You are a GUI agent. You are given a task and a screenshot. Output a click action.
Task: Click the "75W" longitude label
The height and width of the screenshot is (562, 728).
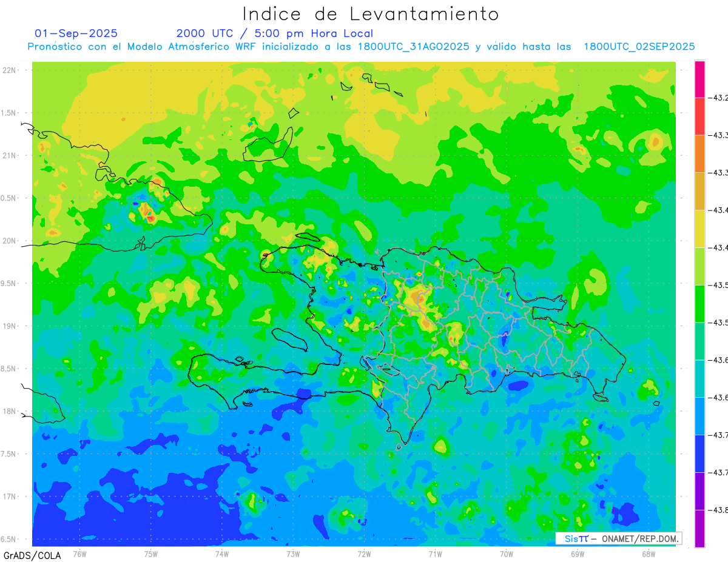click(x=151, y=554)
